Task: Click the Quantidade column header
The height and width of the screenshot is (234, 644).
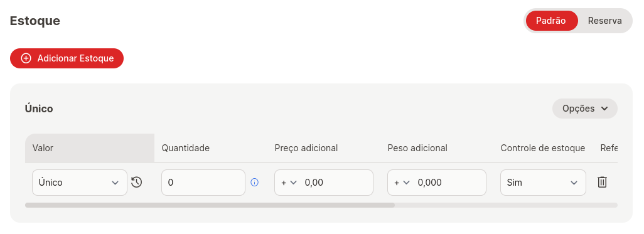Action: (x=186, y=148)
